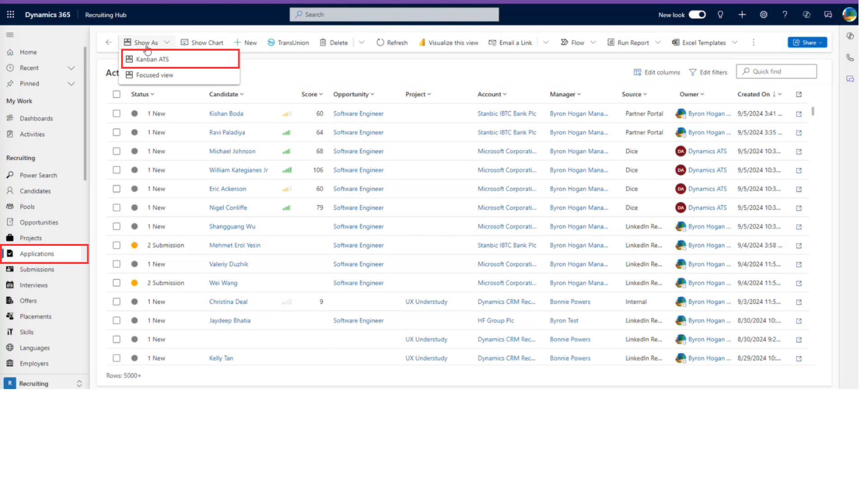Click the lightbulb assistant icon
This screenshot has height=488, width=868.
720,14
